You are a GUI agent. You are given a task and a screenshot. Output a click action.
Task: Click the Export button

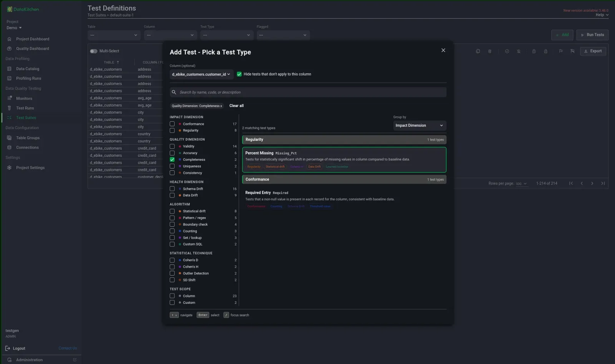(593, 51)
